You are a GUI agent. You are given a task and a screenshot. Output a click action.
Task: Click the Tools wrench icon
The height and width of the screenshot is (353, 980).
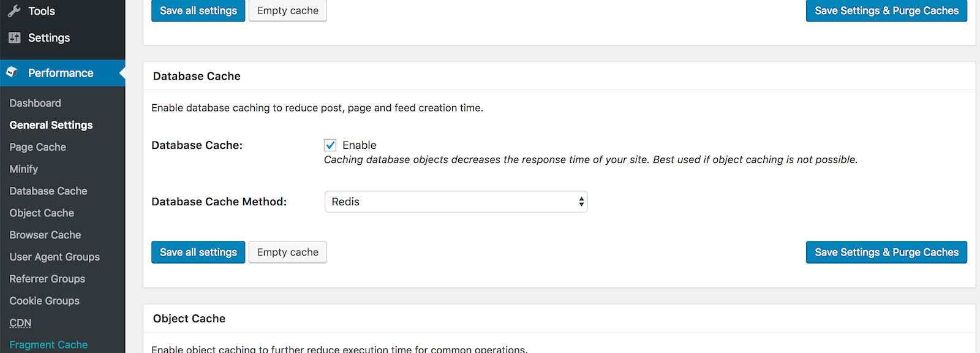coord(14,11)
